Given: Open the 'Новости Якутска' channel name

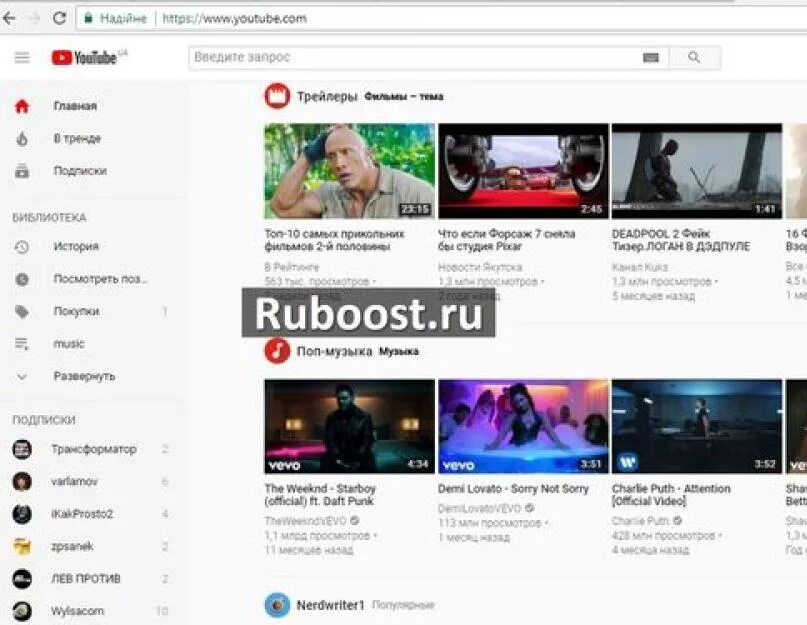Looking at the screenshot, I should (480, 267).
